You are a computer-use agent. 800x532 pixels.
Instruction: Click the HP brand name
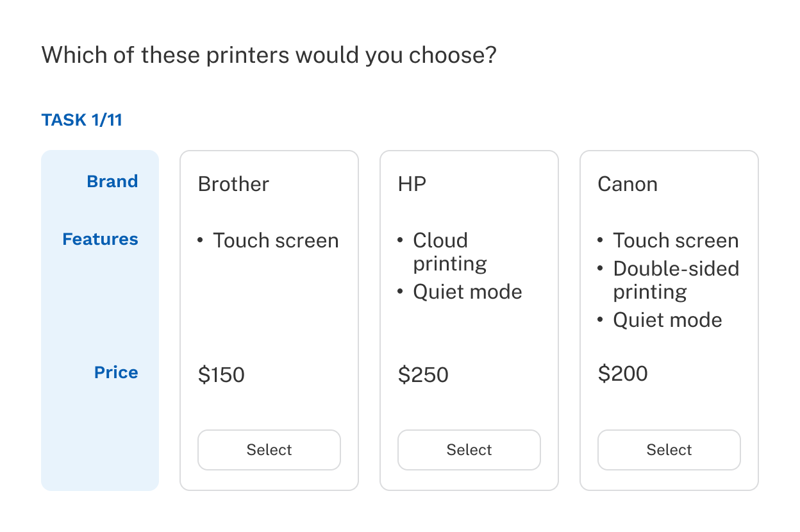point(412,184)
